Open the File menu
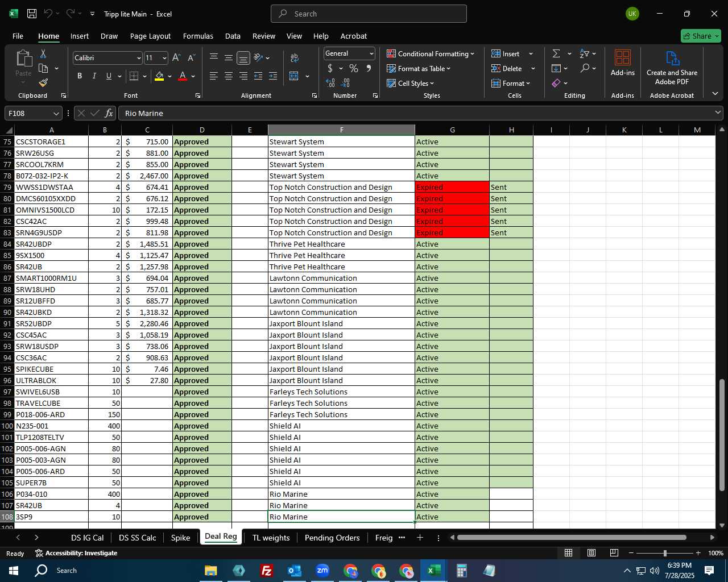Image resolution: width=728 pixels, height=582 pixels. (x=18, y=36)
